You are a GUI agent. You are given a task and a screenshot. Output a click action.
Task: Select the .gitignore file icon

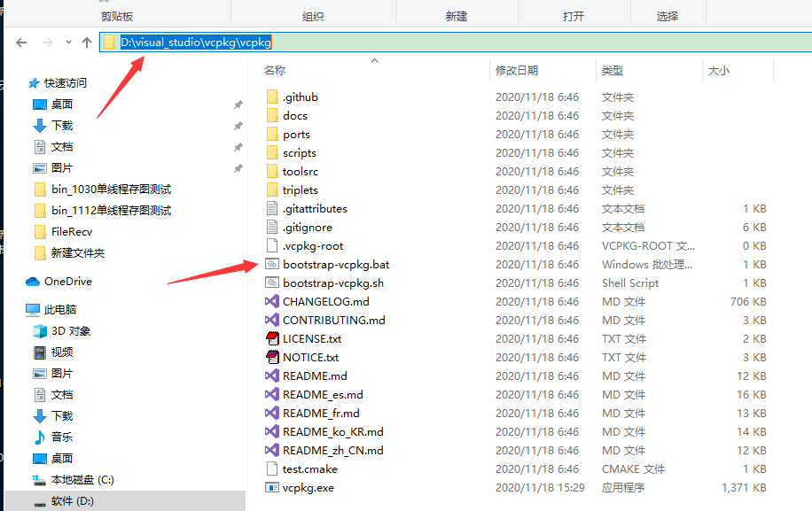[x=272, y=227]
